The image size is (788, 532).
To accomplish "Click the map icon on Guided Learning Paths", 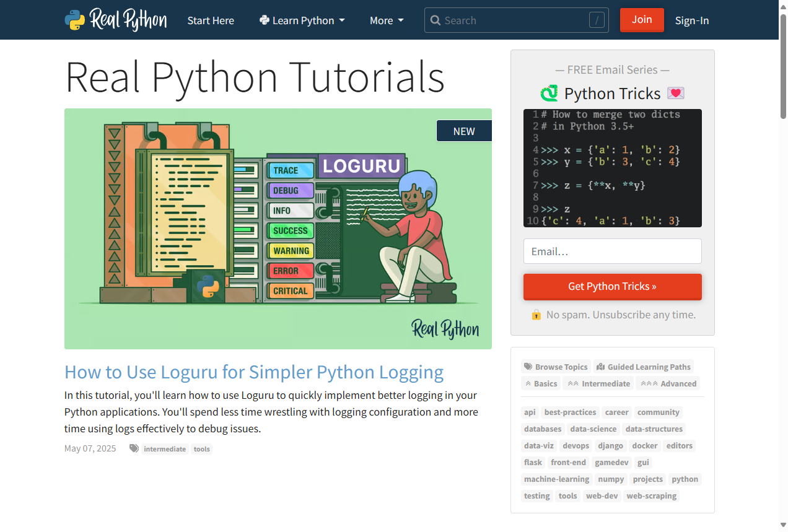I will [x=600, y=367].
